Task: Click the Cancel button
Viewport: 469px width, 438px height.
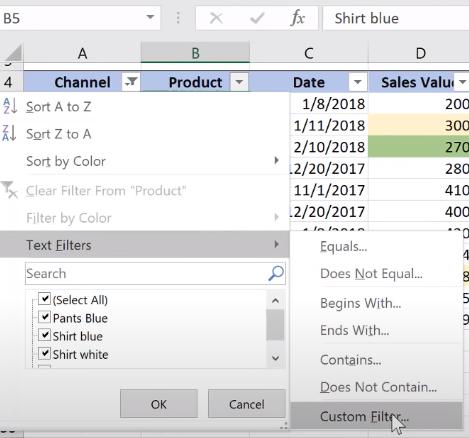Action: coord(247,404)
